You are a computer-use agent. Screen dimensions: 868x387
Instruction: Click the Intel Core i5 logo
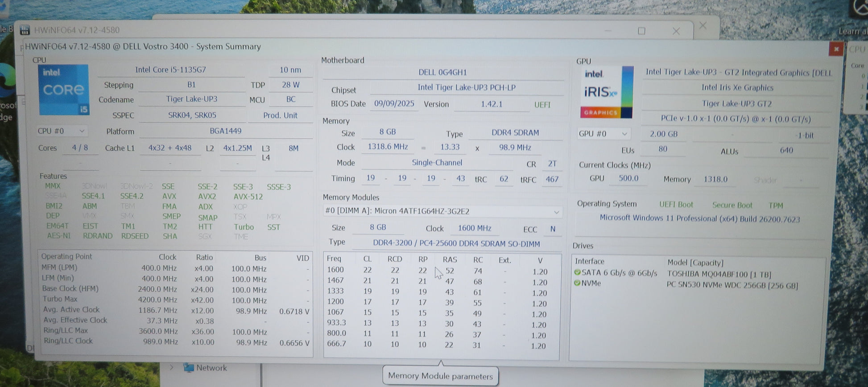[x=63, y=90]
